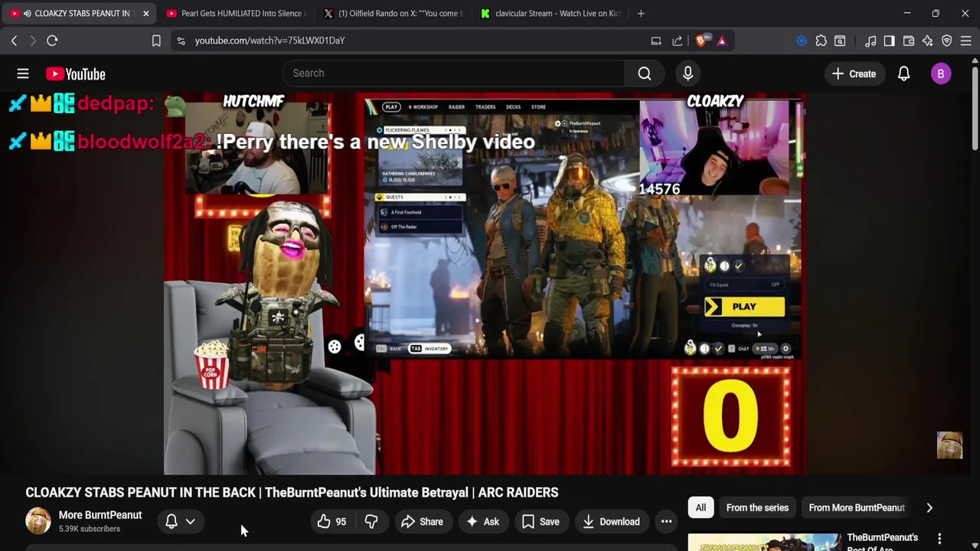Viewport: 980px width, 551px height.
Task: Go to the YouTube home logo
Action: tap(75, 73)
